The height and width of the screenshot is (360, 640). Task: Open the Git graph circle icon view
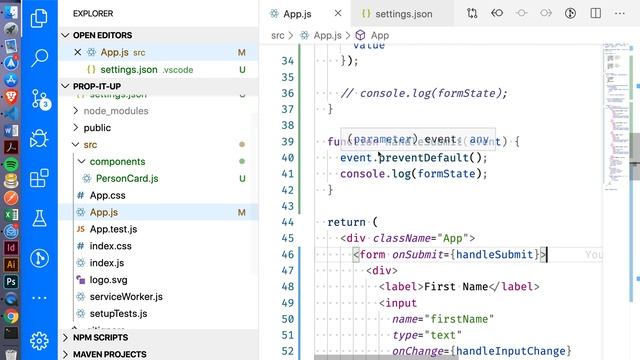point(39,258)
